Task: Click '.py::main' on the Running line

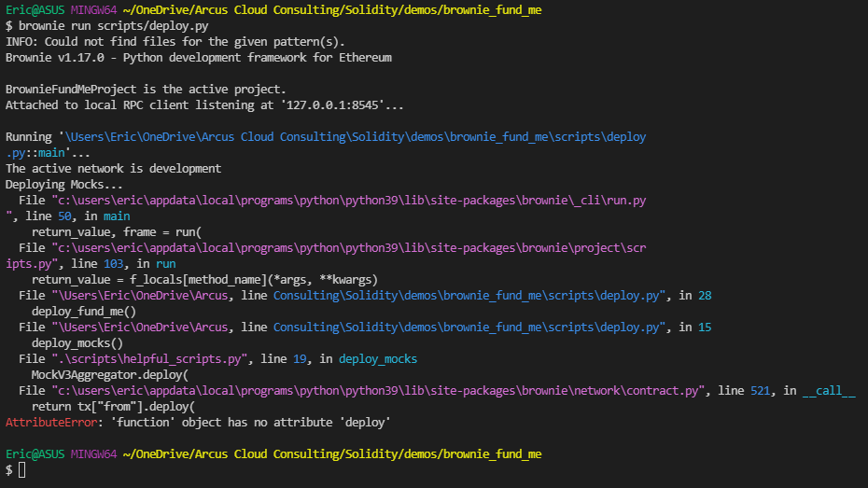Action: click(35, 153)
